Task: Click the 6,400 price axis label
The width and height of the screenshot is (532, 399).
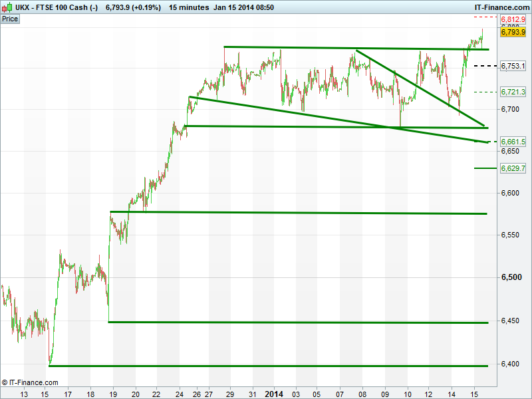Action: (512, 364)
